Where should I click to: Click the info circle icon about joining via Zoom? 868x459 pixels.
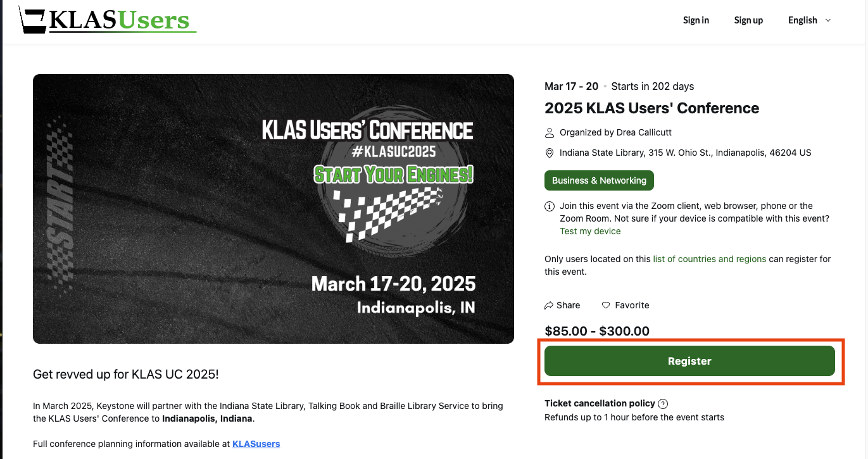tap(549, 206)
